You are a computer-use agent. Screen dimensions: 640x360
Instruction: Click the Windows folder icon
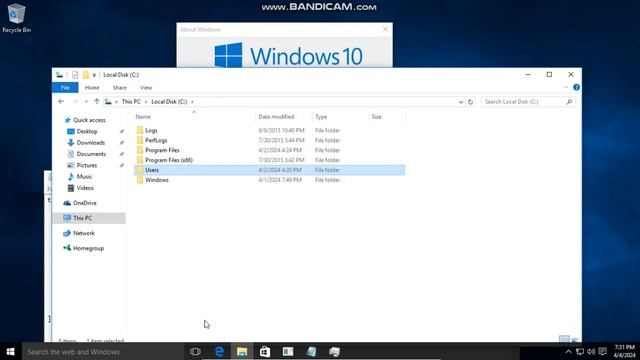click(140, 180)
